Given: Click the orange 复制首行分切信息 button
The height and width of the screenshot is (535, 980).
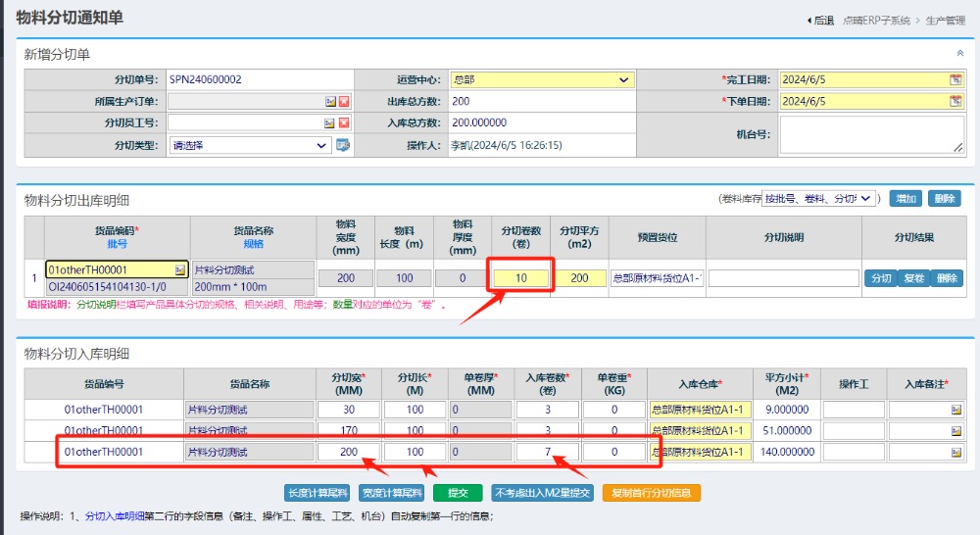Looking at the screenshot, I should click(x=652, y=493).
